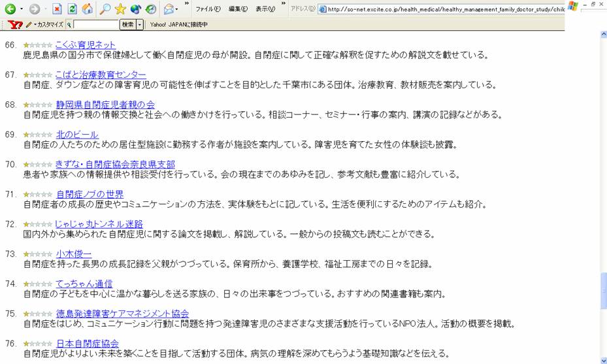This screenshot has height=364, width=607.
Task: Open the Mail button dropdown arrow
Action: tap(177, 8)
